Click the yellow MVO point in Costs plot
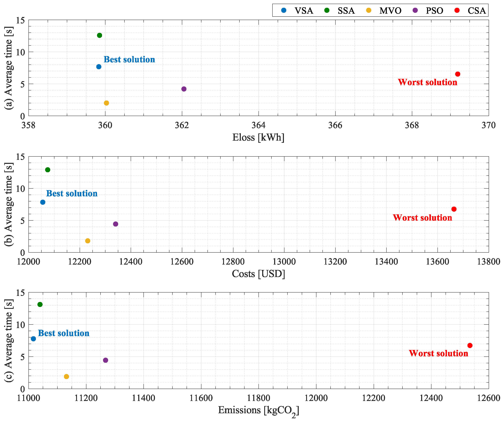This screenshot has width=504, height=422. (x=88, y=241)
